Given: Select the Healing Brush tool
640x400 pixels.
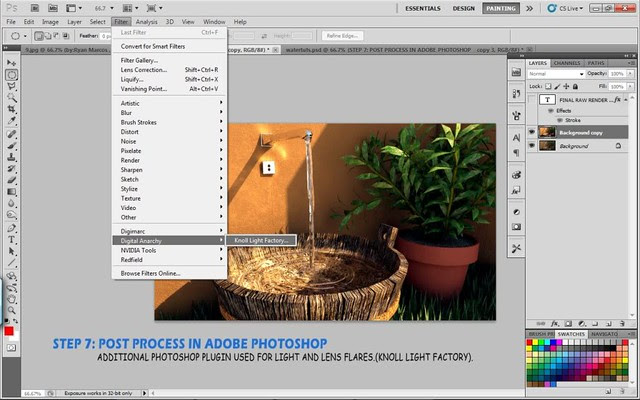Looking at the screenshot, I should pos(11,134).
